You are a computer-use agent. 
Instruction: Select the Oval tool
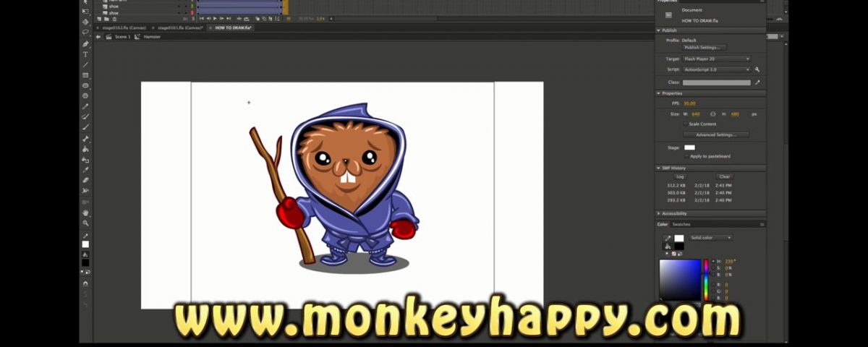85,85
